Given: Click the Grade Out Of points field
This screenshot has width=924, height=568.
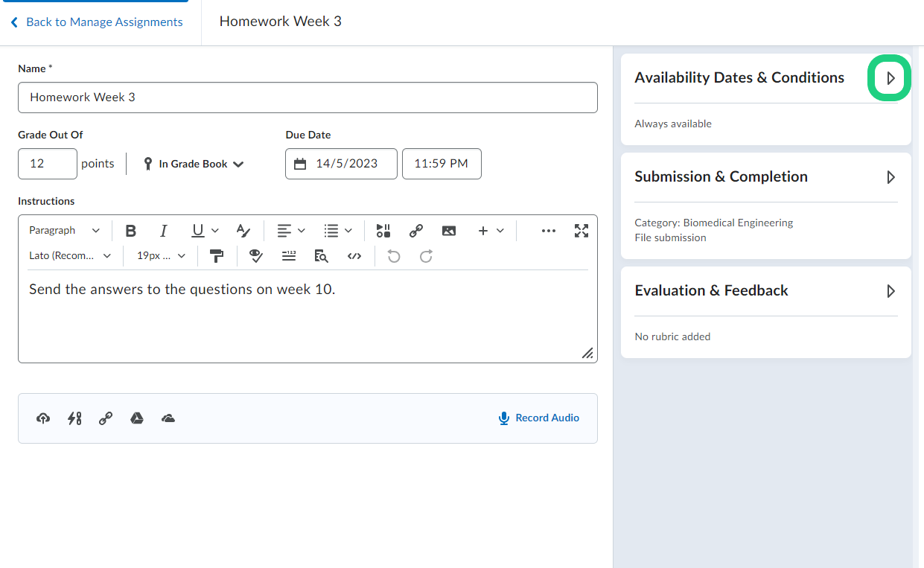Looking at the screenshot, I should pos(47,164).
